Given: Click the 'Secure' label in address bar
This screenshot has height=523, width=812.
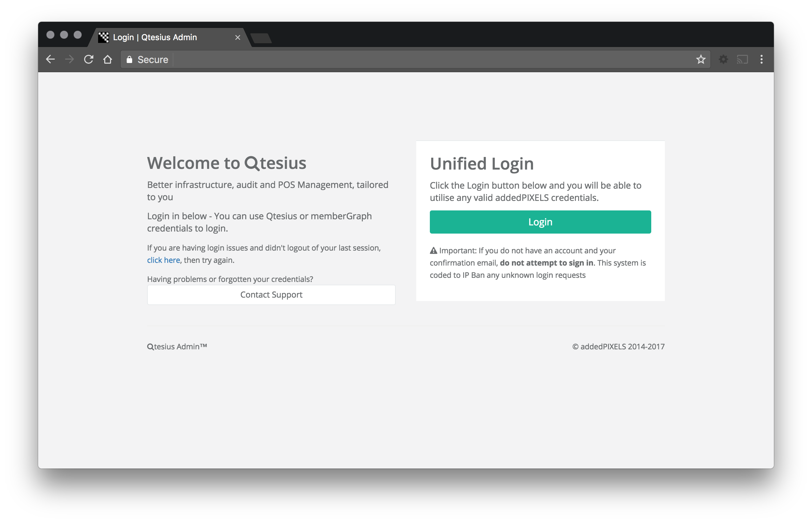Looking at the screenshot, I should [x=153, y=60].
